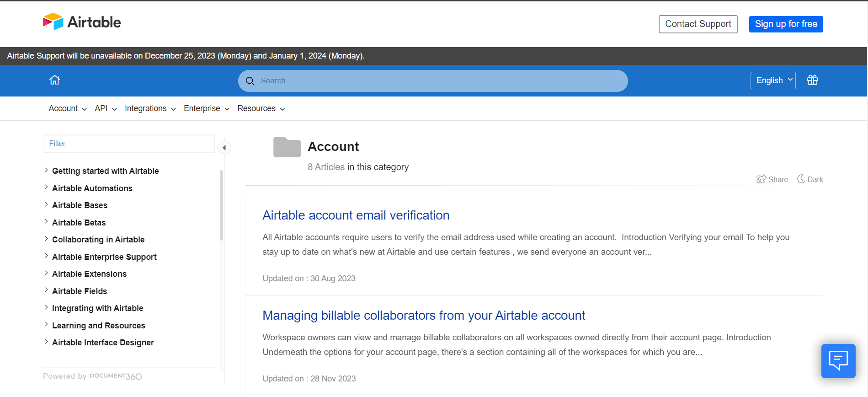This screenshot has width=868, height=397.
Task: Open the gift box what's new icon
Action: click(812, 80)
